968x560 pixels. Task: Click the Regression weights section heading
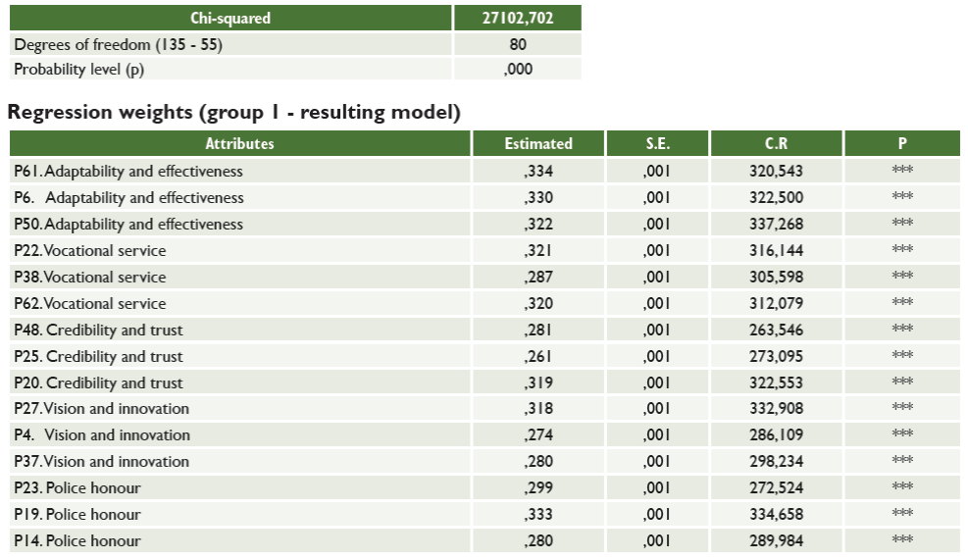point(233,112)
